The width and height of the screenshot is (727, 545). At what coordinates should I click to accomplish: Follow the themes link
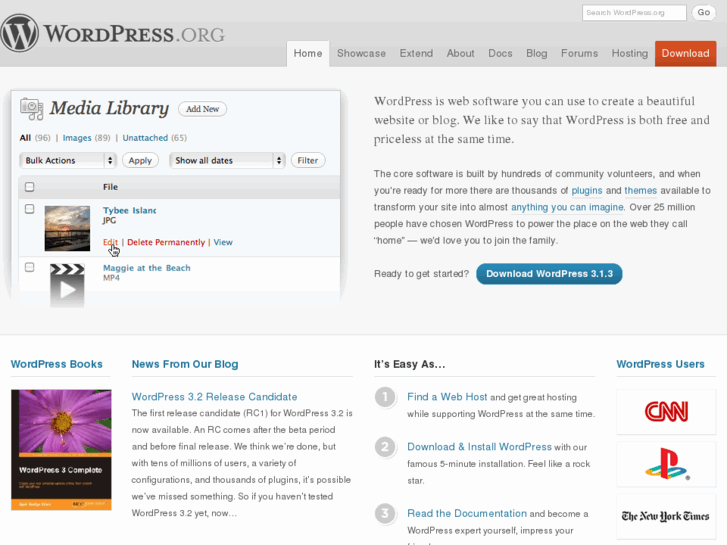tap(640, 191)
